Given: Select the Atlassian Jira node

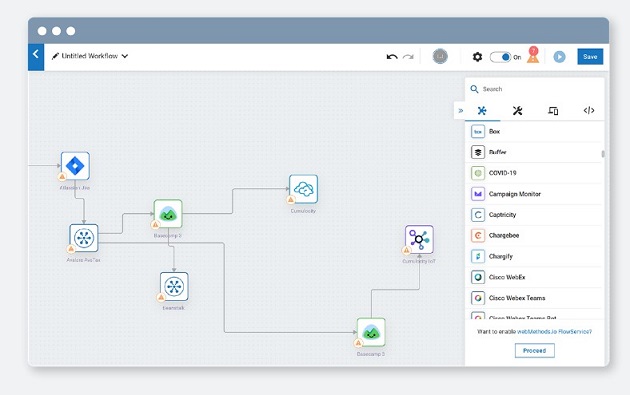Looking at the screenshot, I should tap(75, 166).
